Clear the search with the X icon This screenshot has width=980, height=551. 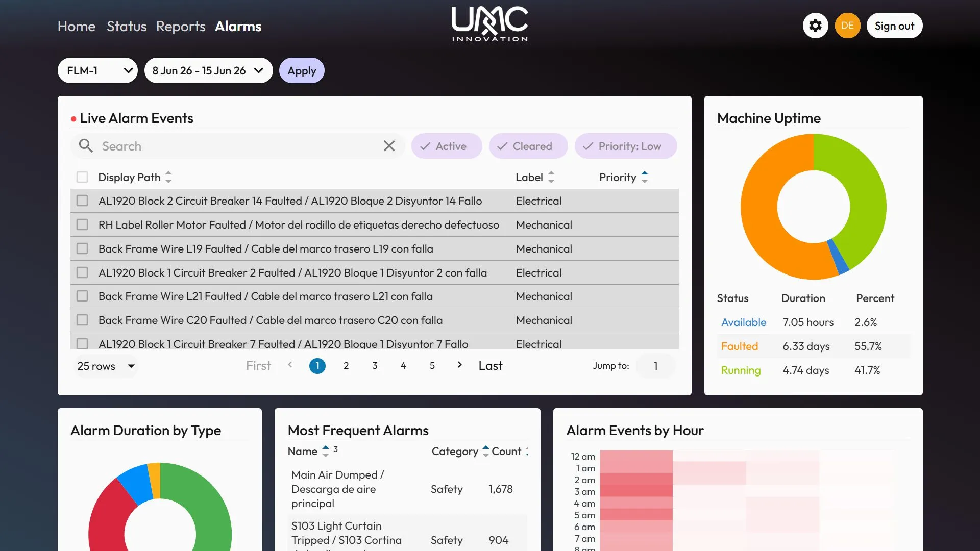click(x=389, y=146)
